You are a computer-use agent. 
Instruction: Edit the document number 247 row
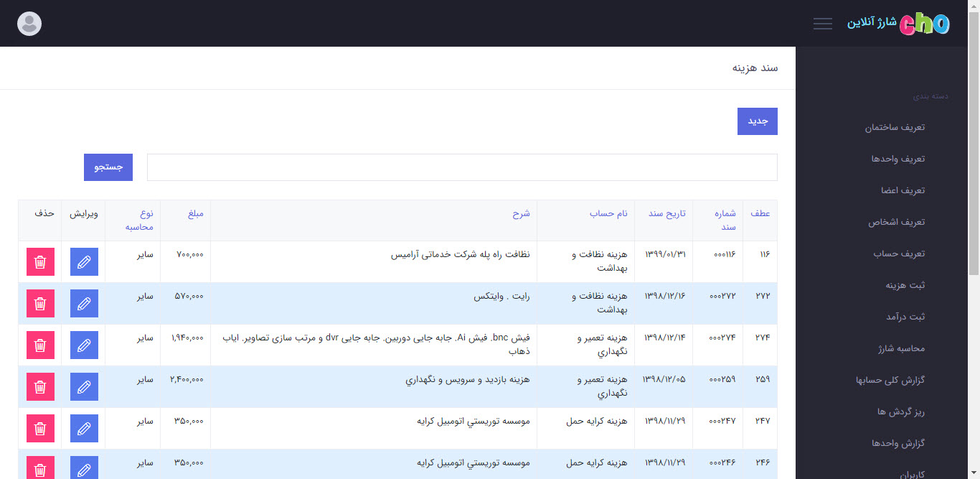pyautogui.click(x=84, y=428)
